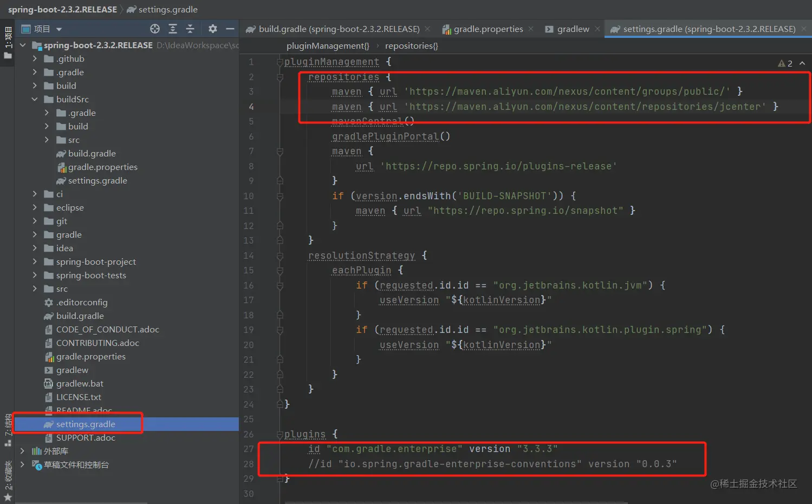
Task: Open the 1:项目 project tool window stripe button
Action: click(8, 43)
